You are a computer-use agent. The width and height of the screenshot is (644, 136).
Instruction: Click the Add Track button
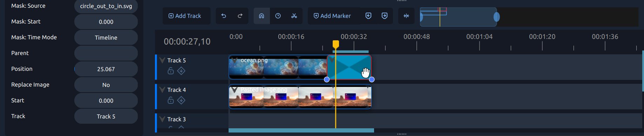coord(187,16)
